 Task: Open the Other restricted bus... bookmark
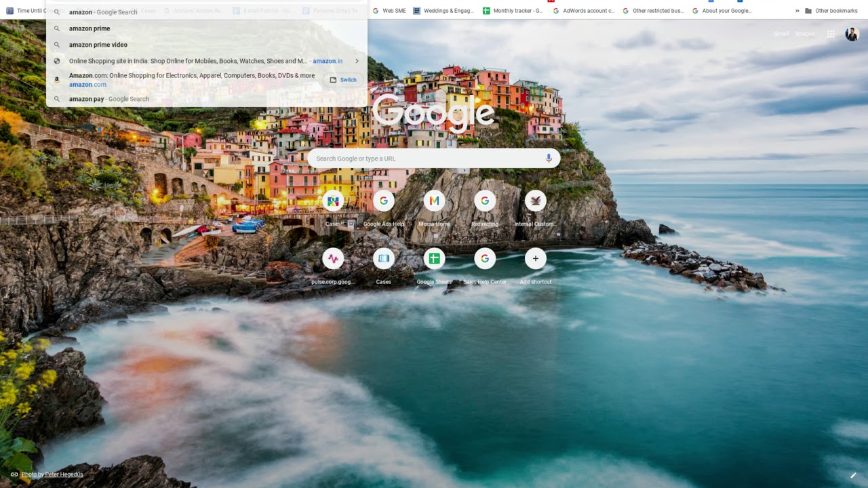(653, 11)
